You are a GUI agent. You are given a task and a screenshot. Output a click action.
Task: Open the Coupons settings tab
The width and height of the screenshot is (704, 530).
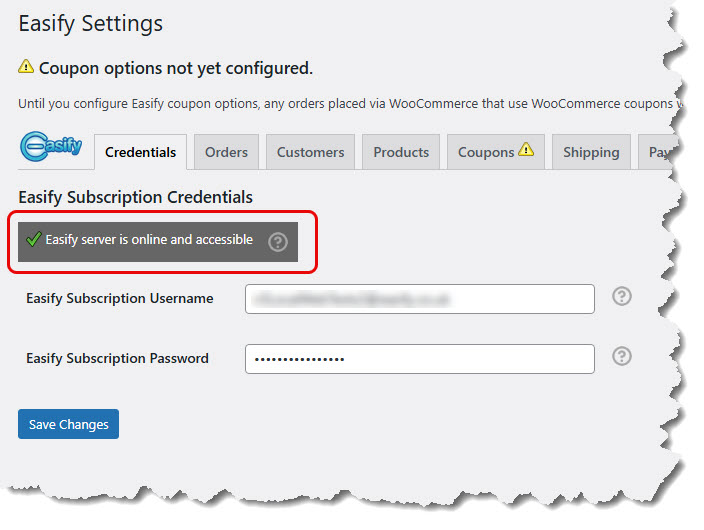pyautogui.click(x=486, y=152)
